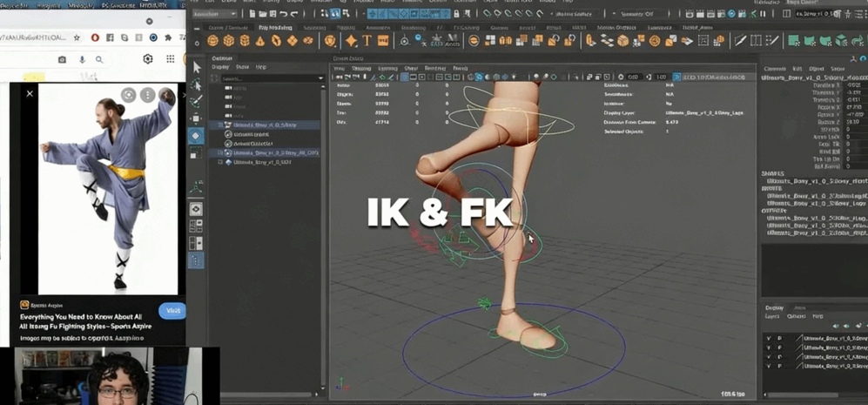
Task: Click the Google Lens camera search icon
Action: click(62, 60)
